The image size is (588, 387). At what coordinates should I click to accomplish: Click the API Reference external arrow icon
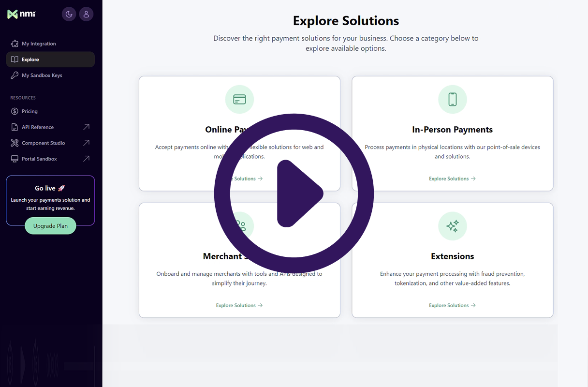tap(86, 127)
